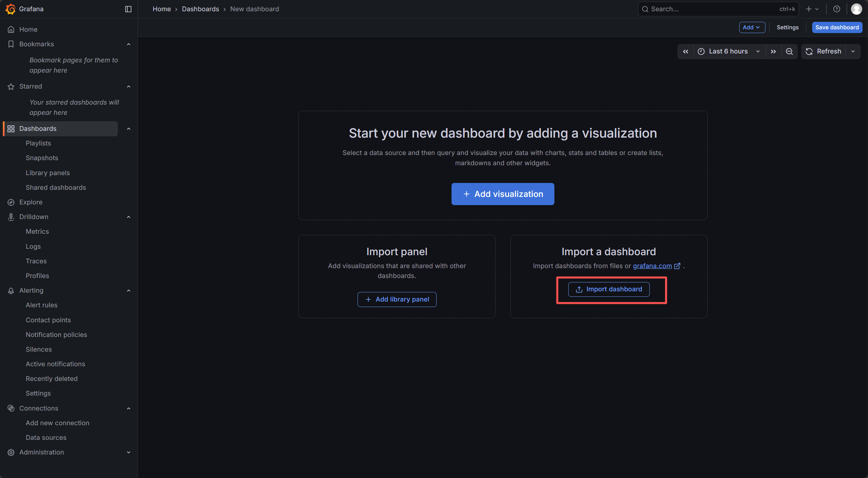Open the Explore compass item
868x478 pixels.
coord(31,202)
